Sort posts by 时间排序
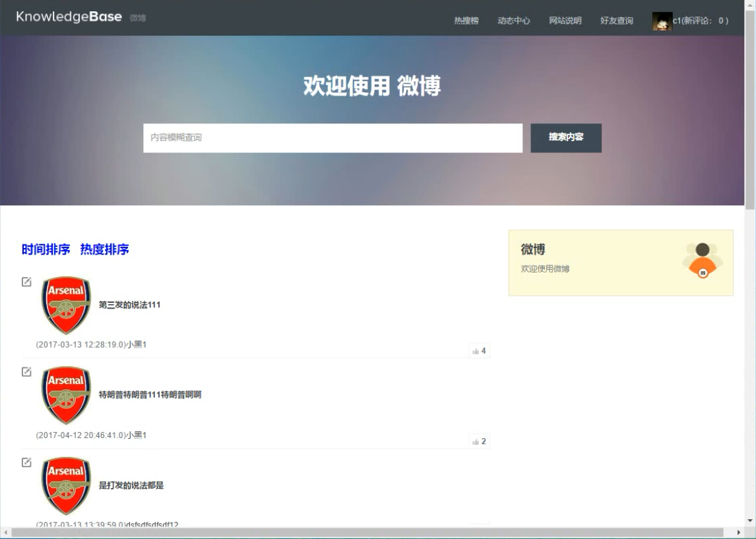 point(46,249)
